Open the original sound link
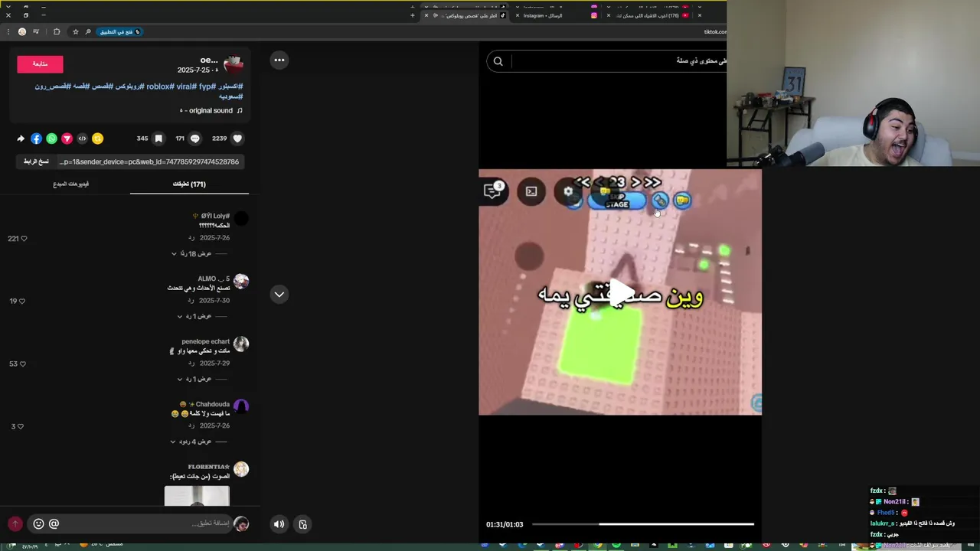 (x=211, y=110)
